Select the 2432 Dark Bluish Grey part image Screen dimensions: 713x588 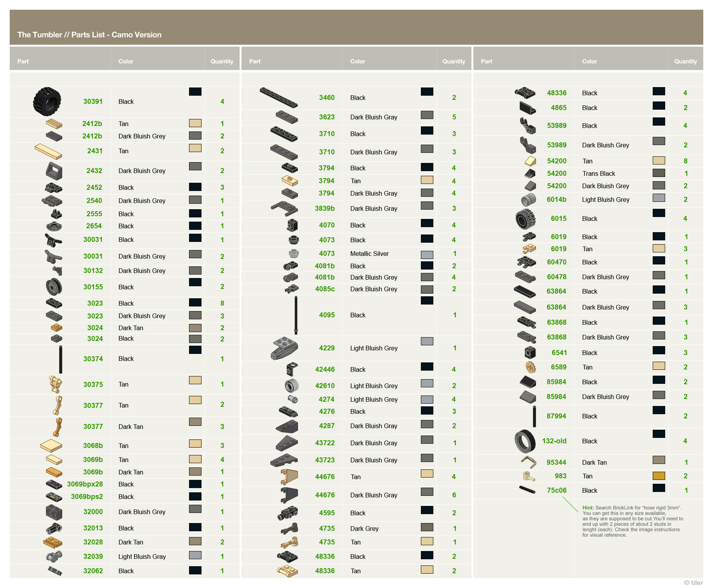click(54, 171)
